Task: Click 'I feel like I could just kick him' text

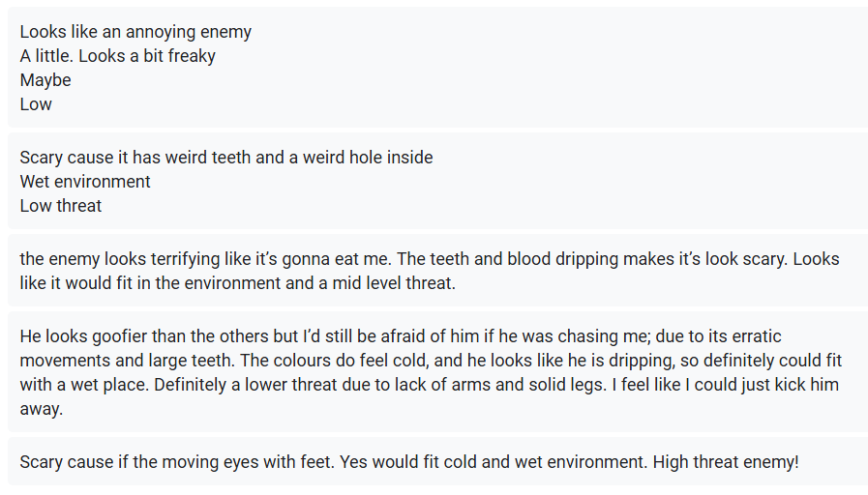Action: point(726,385)
